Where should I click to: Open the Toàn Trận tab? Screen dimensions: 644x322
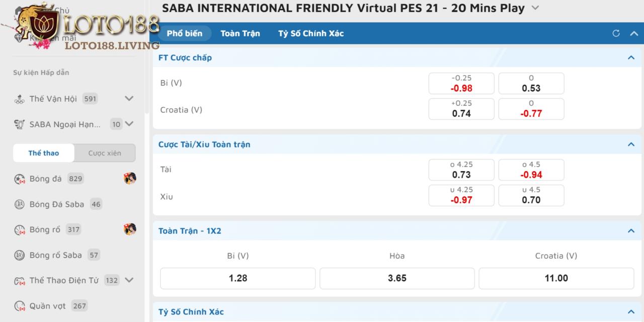tap(240, 33)
